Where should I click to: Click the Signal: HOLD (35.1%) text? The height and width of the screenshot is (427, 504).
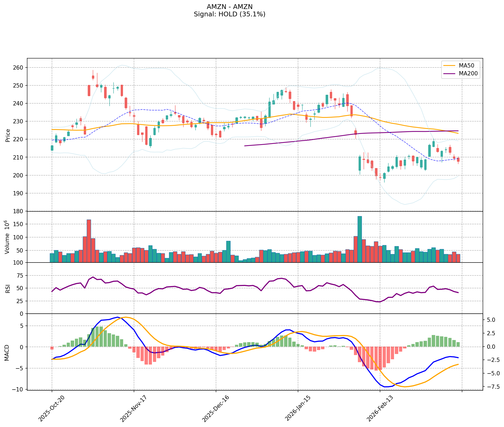tap(229, 14)
